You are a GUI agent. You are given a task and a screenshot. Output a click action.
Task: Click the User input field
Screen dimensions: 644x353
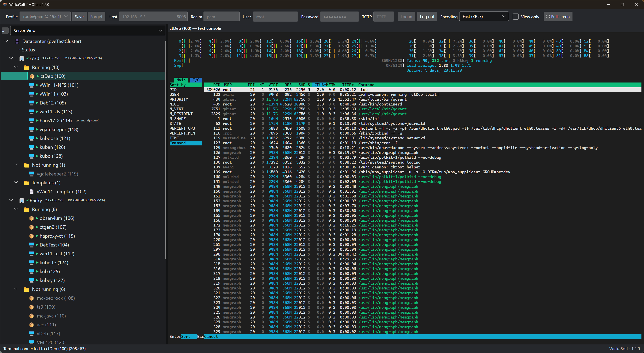pyautogui.click(x=275, y=17)
